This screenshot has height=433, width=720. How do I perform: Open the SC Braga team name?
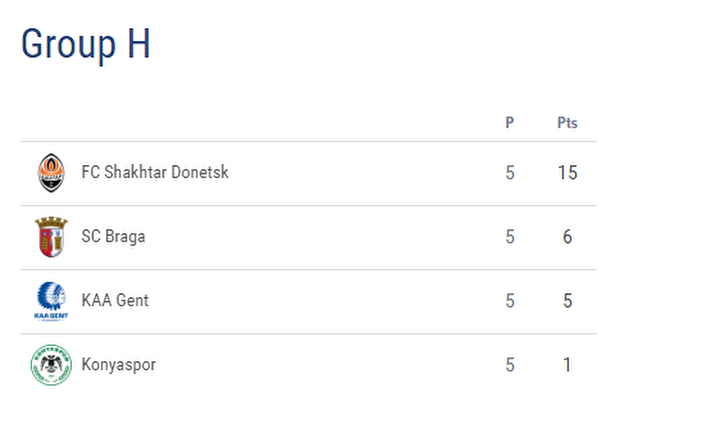pyautogui.click(x=113, y=236)
